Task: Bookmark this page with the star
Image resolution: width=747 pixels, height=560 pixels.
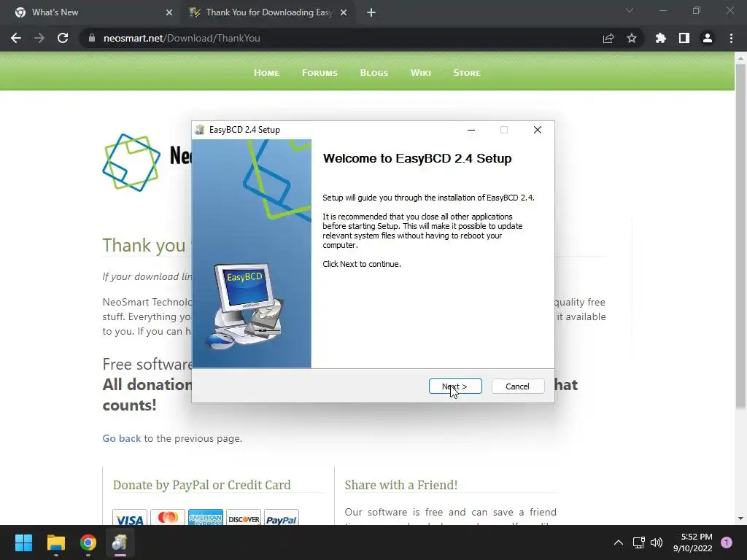Action: point(632,38)
